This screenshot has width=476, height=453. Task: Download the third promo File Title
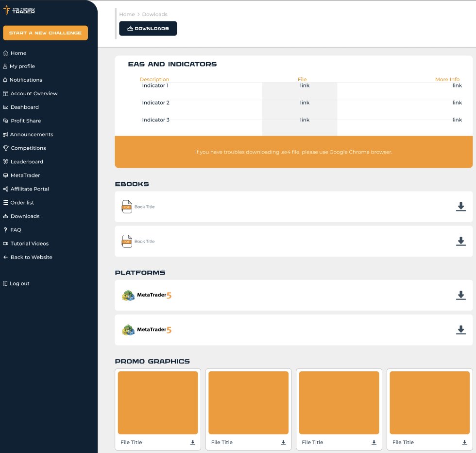click(x=374, y=442)
